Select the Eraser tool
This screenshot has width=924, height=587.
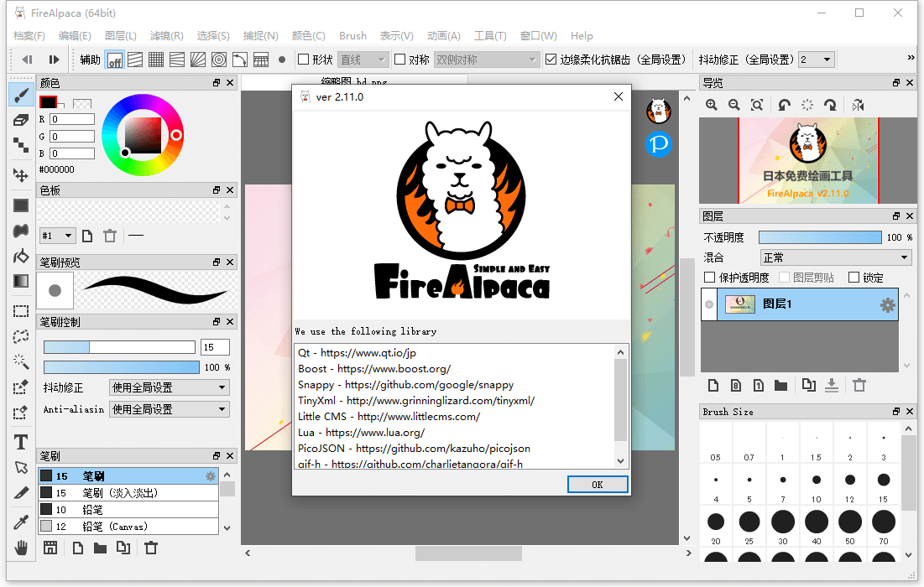[21, 120]
